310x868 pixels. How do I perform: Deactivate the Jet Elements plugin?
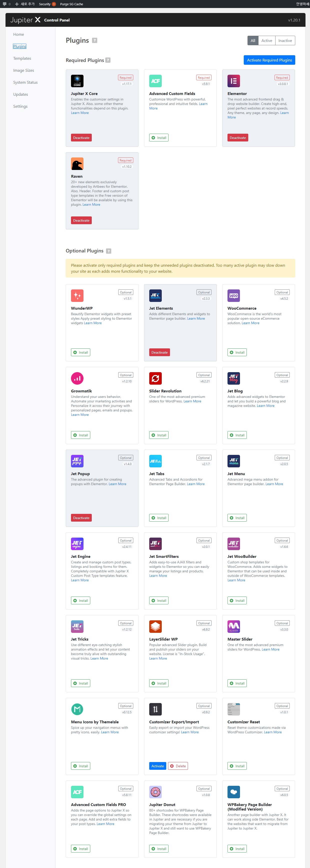tap(159, 352)
